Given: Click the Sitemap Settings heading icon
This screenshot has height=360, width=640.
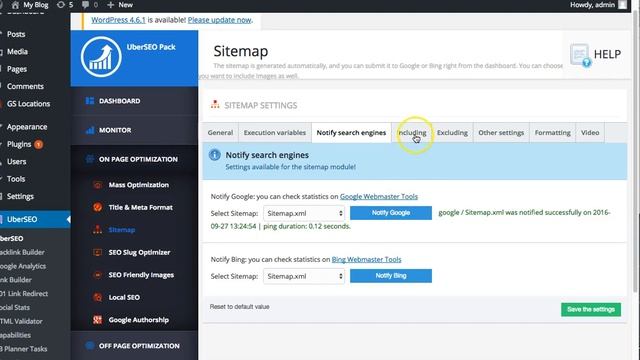Looking at the screenshot, I should pyautogui.click(x=215, y=104).
